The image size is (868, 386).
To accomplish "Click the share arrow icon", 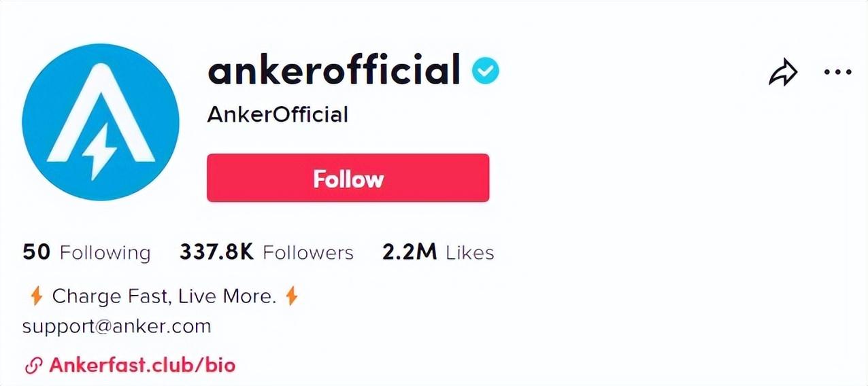I will 783,72.
